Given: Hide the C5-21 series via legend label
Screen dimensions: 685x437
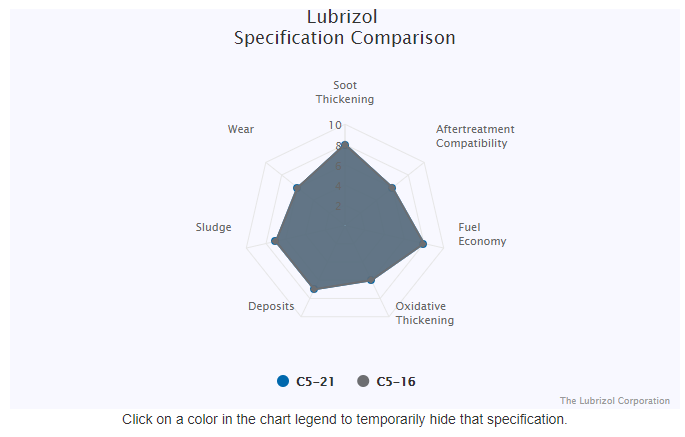Looking at the screenshot, I should click(315, 381).
